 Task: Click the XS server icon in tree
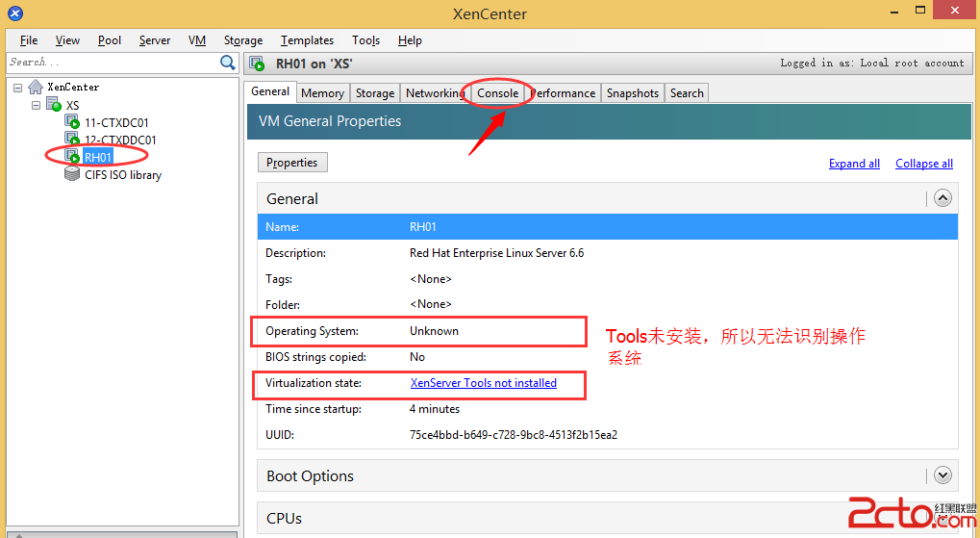pos(55,105)
